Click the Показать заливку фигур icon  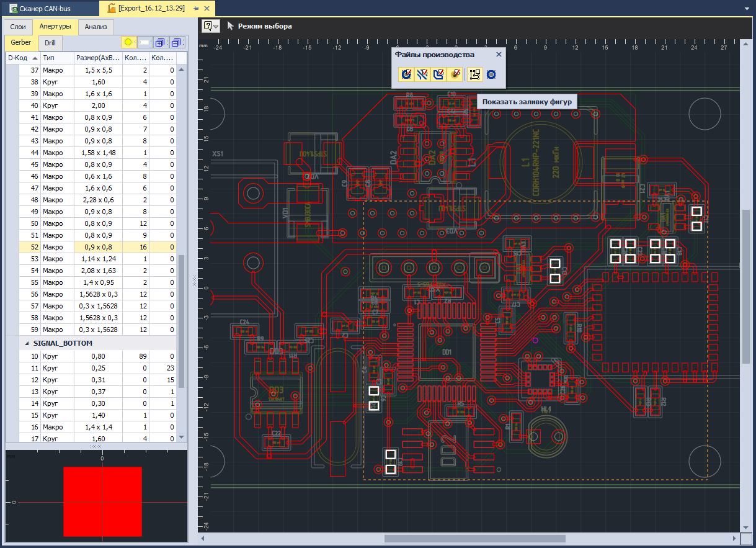(x=475, y=74)
